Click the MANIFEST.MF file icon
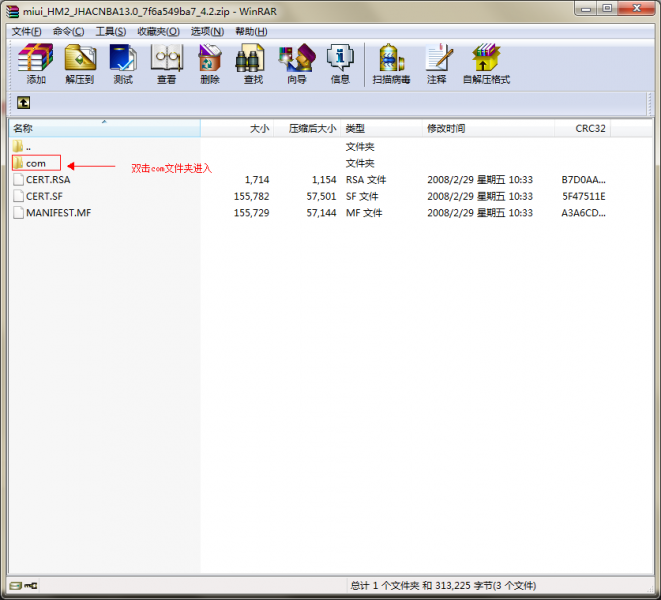Viewport: 661px width, 600px height. [18, 213]
